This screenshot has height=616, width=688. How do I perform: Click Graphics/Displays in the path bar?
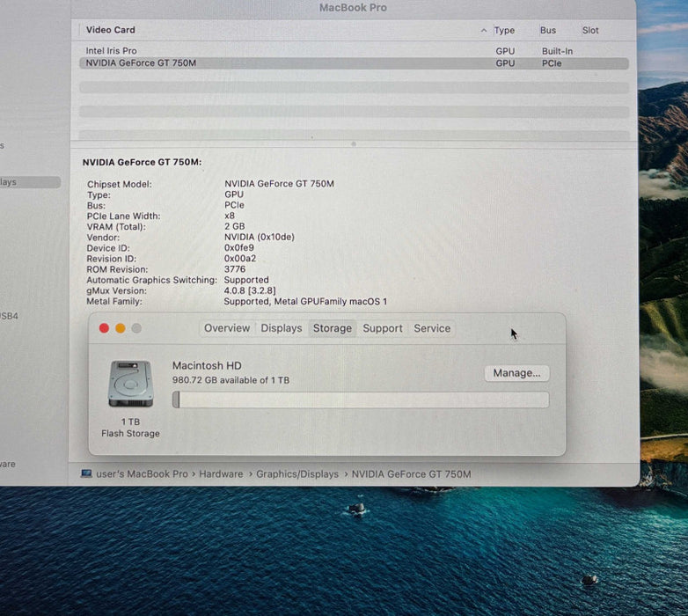pyautogui.click(x=297, y=473)
